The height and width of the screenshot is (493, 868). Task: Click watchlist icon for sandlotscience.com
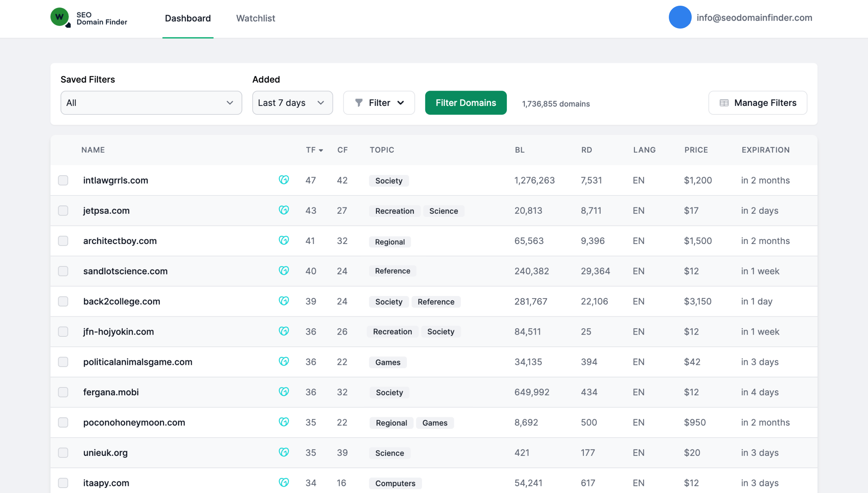coord(284,271)
